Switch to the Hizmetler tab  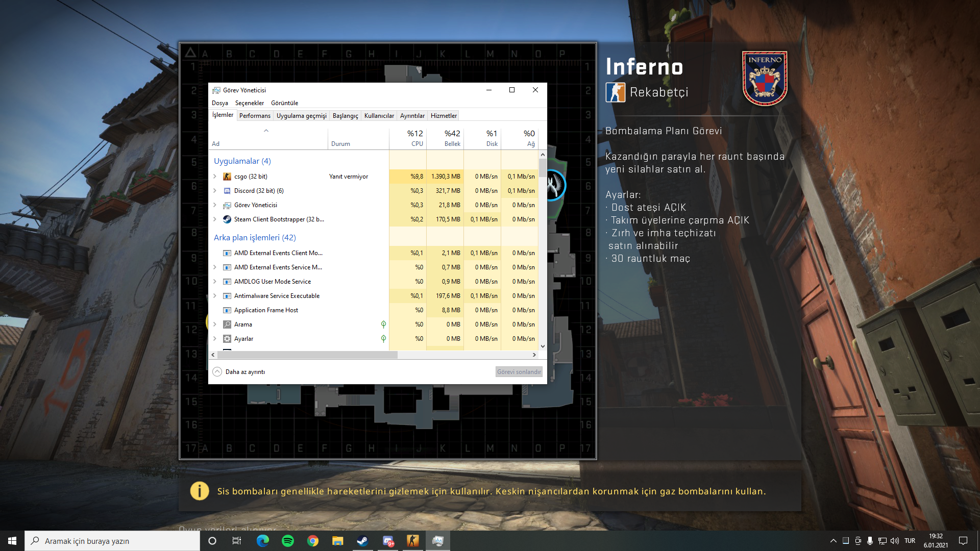(444, 116)
